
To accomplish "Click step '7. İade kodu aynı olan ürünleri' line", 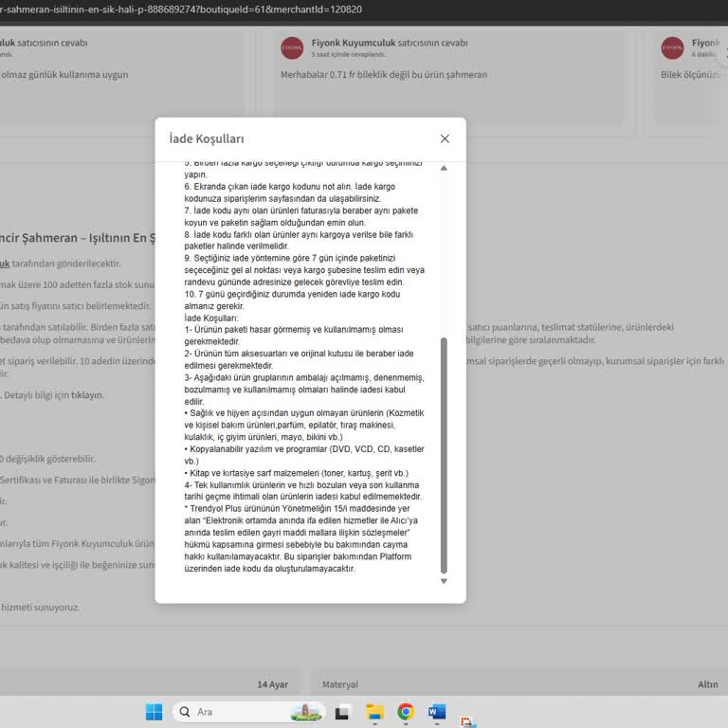I will (x=300, y=210).
